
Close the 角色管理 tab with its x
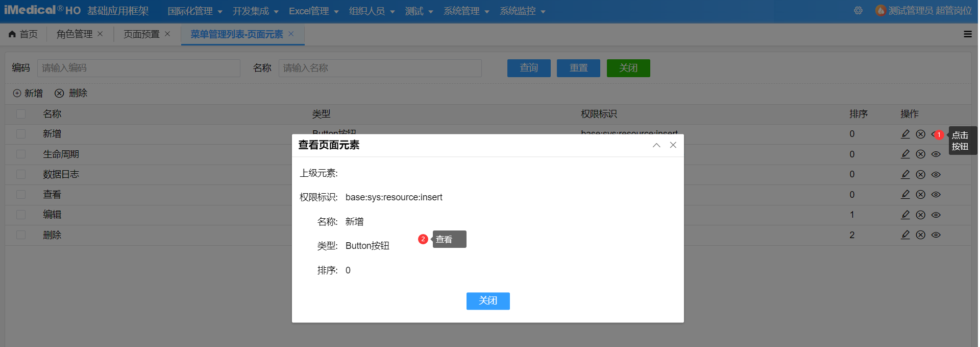tap(100, 34)
